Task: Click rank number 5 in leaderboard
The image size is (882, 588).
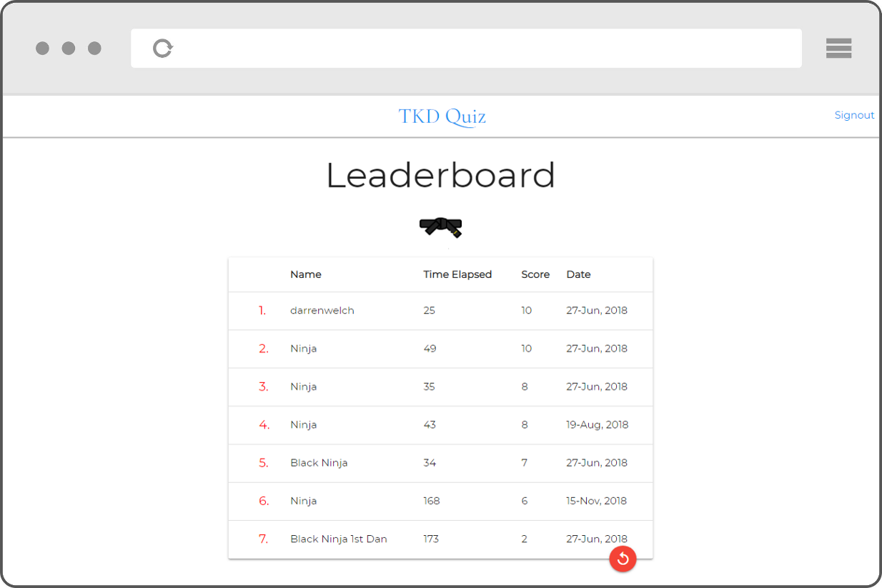Action: tap(264, 463)
